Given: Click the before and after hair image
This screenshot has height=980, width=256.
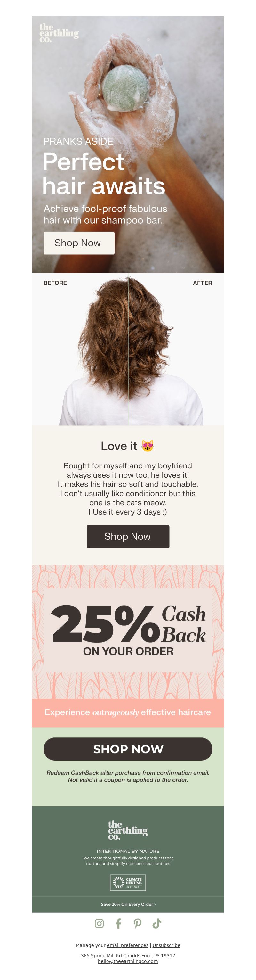Looking at the screenshot, I should [128, 349].
